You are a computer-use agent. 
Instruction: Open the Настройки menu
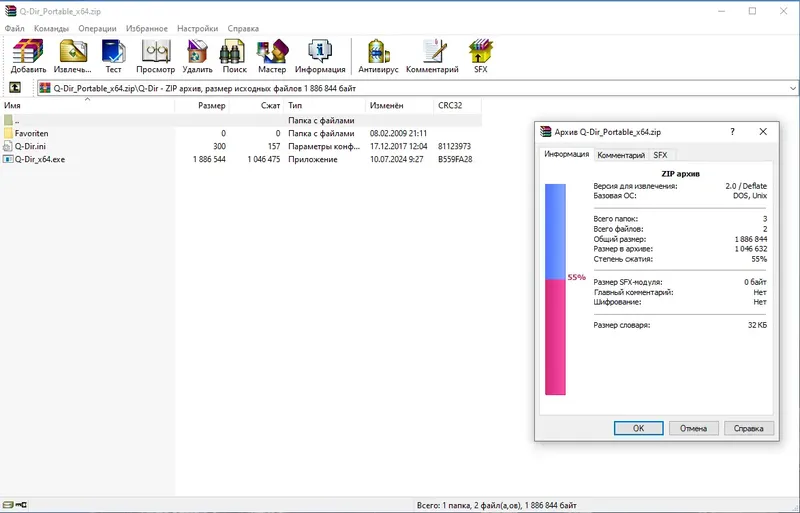(197, 29)
